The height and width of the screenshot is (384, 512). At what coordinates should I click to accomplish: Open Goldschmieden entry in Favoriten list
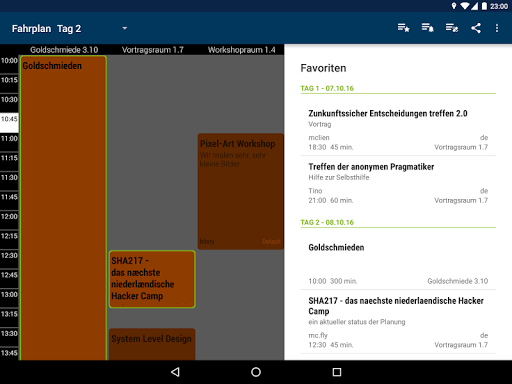coord(398,263)
